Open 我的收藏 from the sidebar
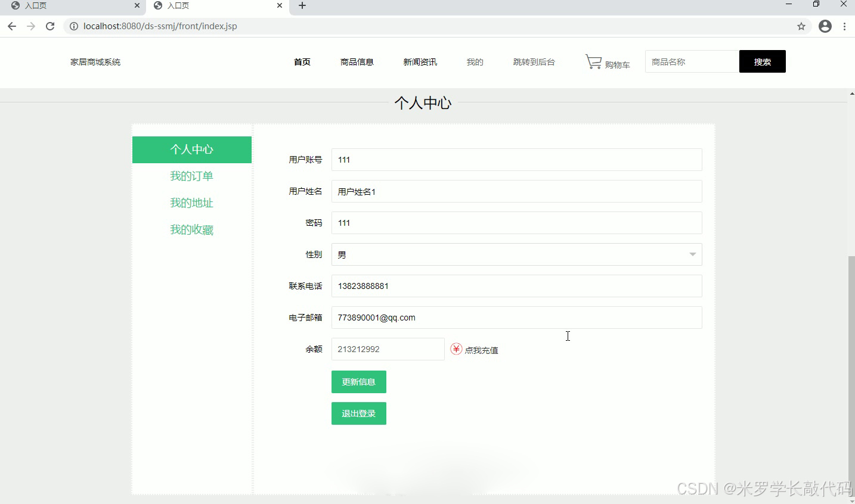Screen dimensions: 855x504 pyautogui.click(x=191, y=229)
